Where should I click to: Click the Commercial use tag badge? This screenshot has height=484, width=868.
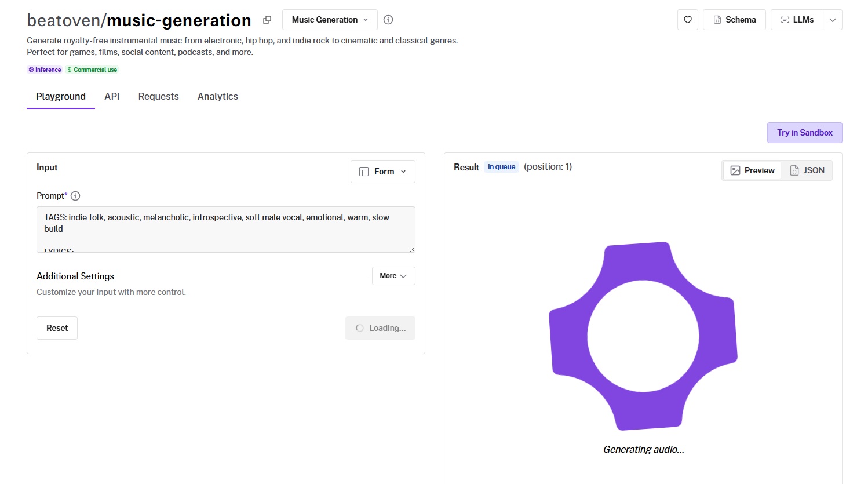pyautogui.click(x=92, y=70)
